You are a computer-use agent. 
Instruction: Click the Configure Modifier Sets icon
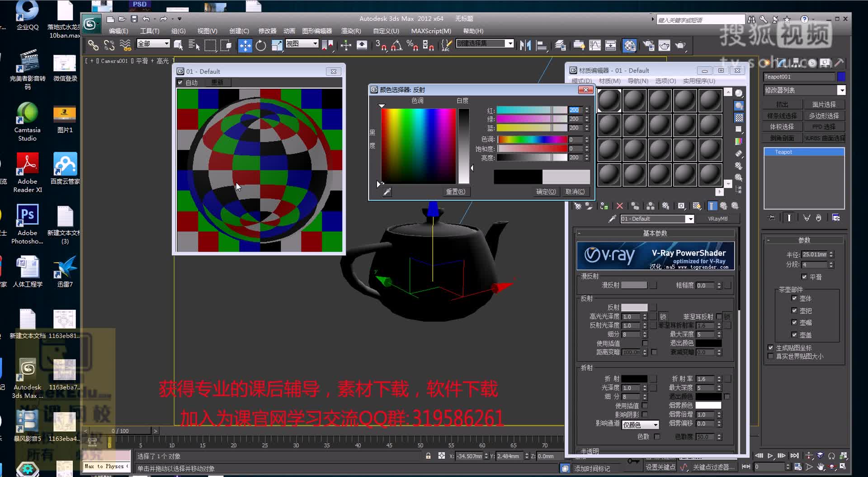(x=836, y=218)
